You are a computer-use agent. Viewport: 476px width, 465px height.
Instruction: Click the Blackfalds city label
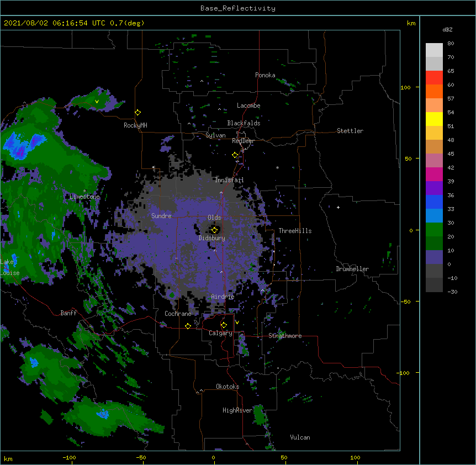point(244,123)
